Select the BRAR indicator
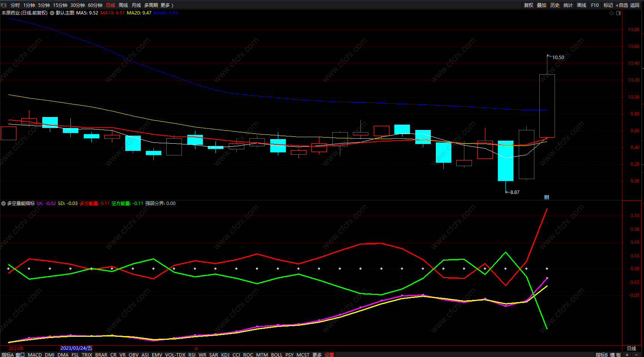Image resolution: width=644 pixels, height=357 pixels. click(101, 355)
